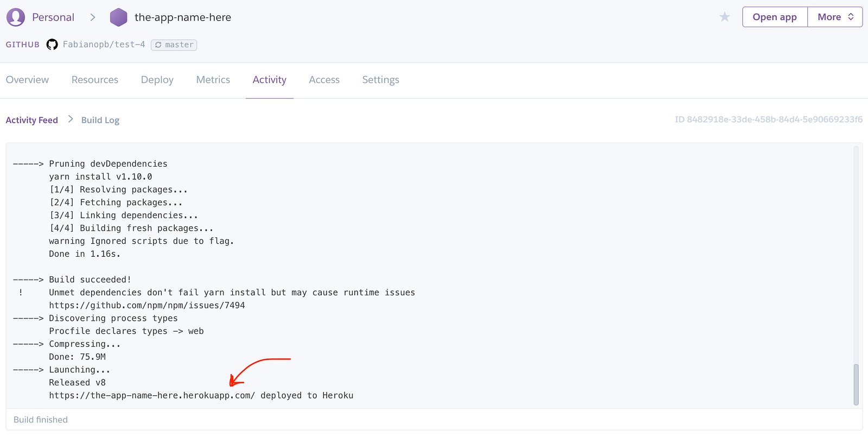Click the 'Resolving packages...' log line
The image size is (868, 437).
pyautogui.click(x=118, y=189)
